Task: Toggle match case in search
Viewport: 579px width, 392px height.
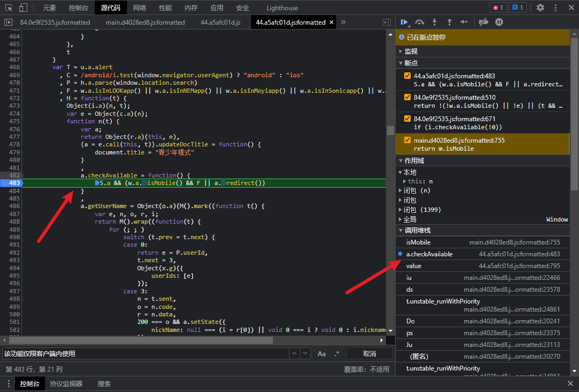Action: [x=322, y=354]
